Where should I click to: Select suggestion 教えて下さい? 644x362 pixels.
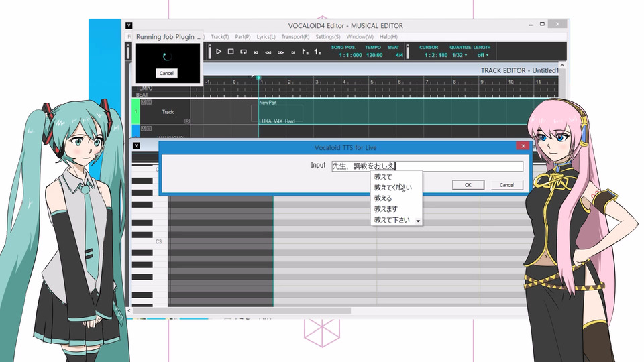click(393, 220)
